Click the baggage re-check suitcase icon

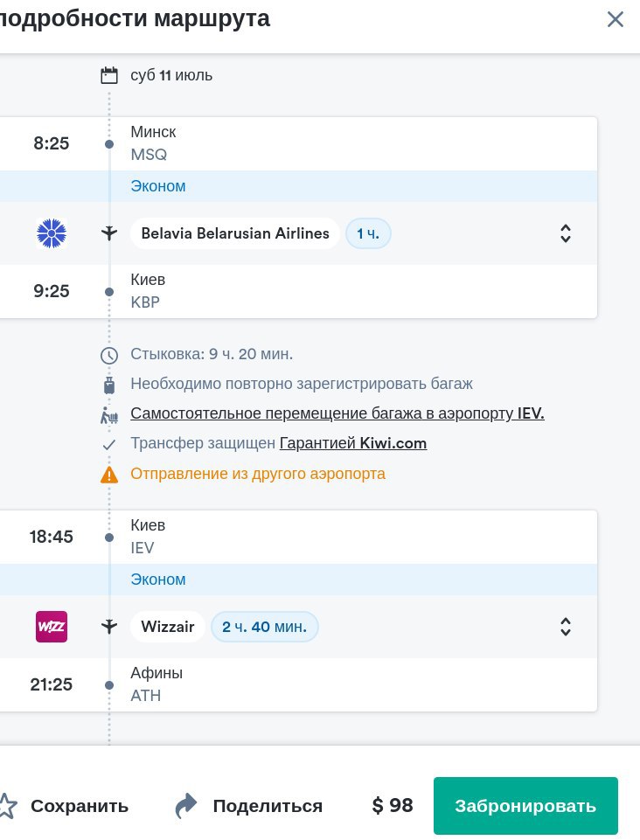[109, 385]
